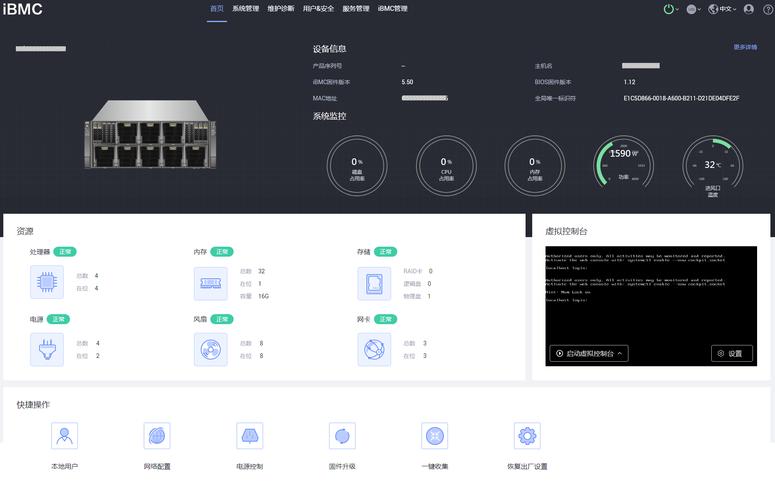Click the 内存占用率 memory usage gauge
775x500 pixels.
pyautogui.click(x=535, y=166)
